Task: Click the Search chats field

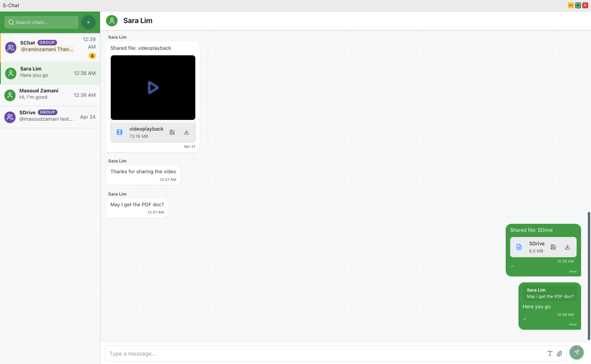Action: 41,22
